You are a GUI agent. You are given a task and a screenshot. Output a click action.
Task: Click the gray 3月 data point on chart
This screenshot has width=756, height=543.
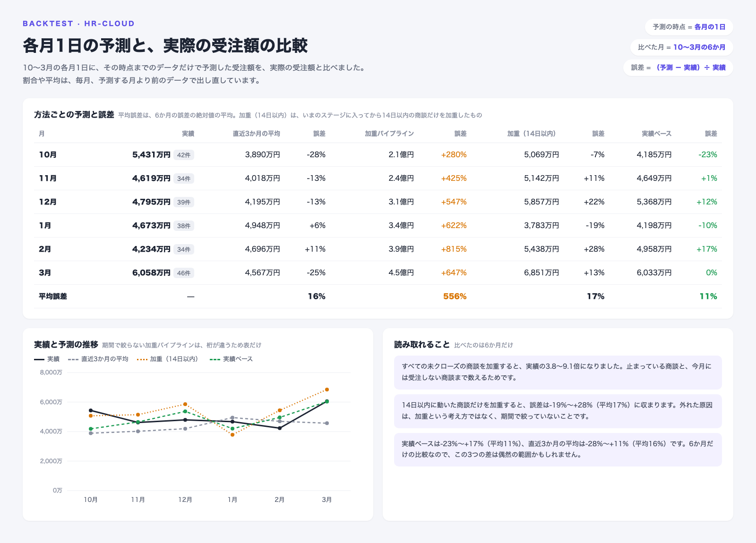coord(327,423)
